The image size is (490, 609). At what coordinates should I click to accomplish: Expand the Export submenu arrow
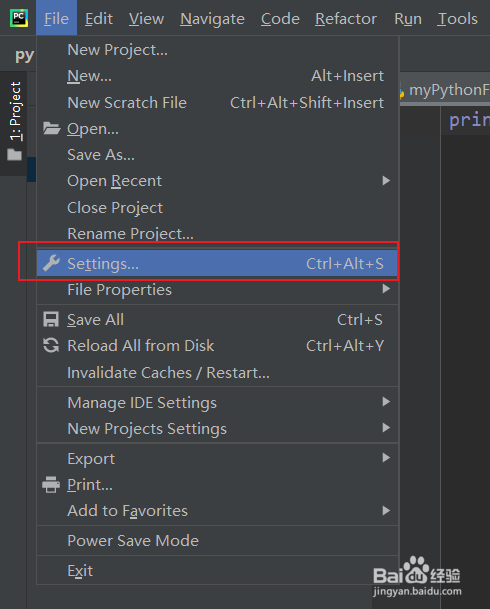[386, 458]
